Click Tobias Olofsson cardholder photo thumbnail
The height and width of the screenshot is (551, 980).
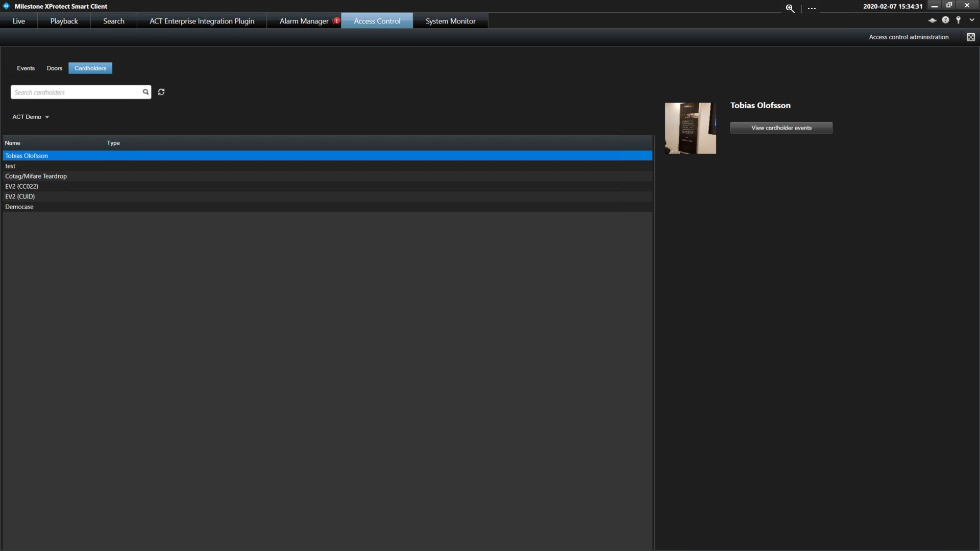tap(691, 128)
